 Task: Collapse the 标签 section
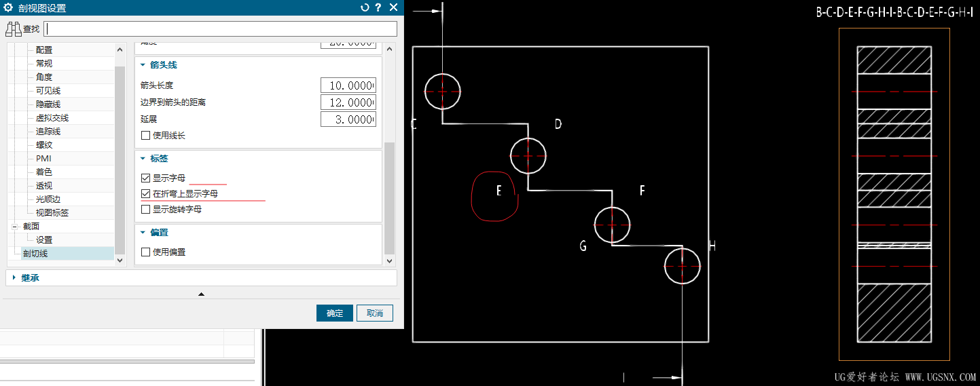(143, 158)
